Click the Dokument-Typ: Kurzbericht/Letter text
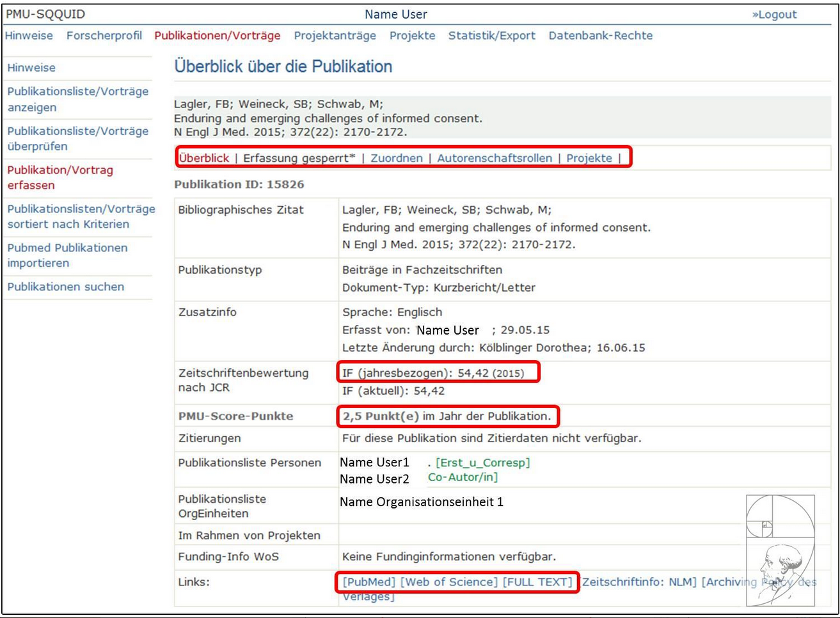This screenshot has height=618, width=840. pyautogui.click(x=439, y=288)
